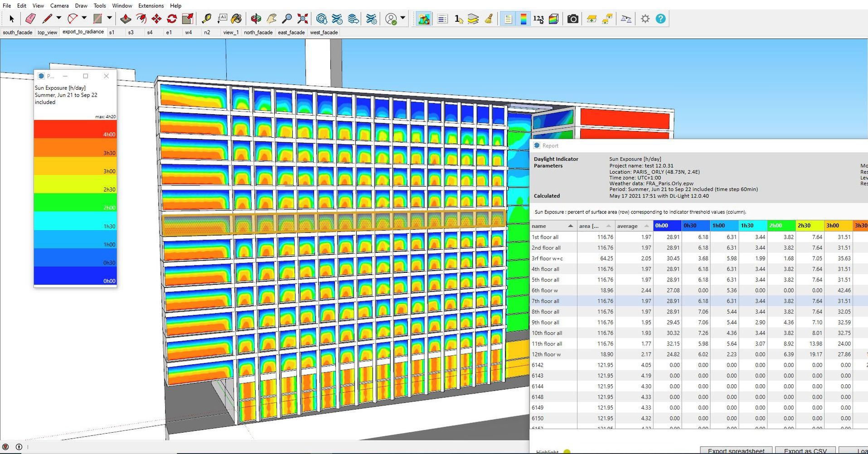Click the stacked layers sensor icon
The image size is (868, 454).
pyautogui.click(x=473, y=19)
